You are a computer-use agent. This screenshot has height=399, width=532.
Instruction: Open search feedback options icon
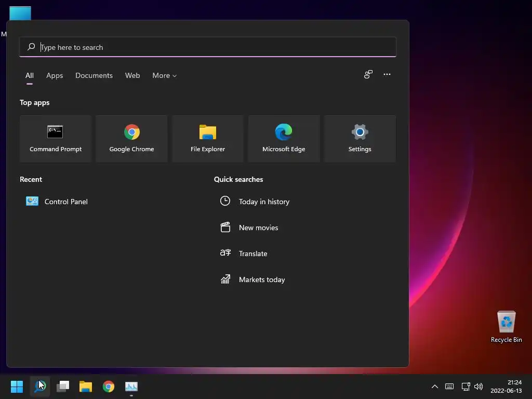[368, 74]
